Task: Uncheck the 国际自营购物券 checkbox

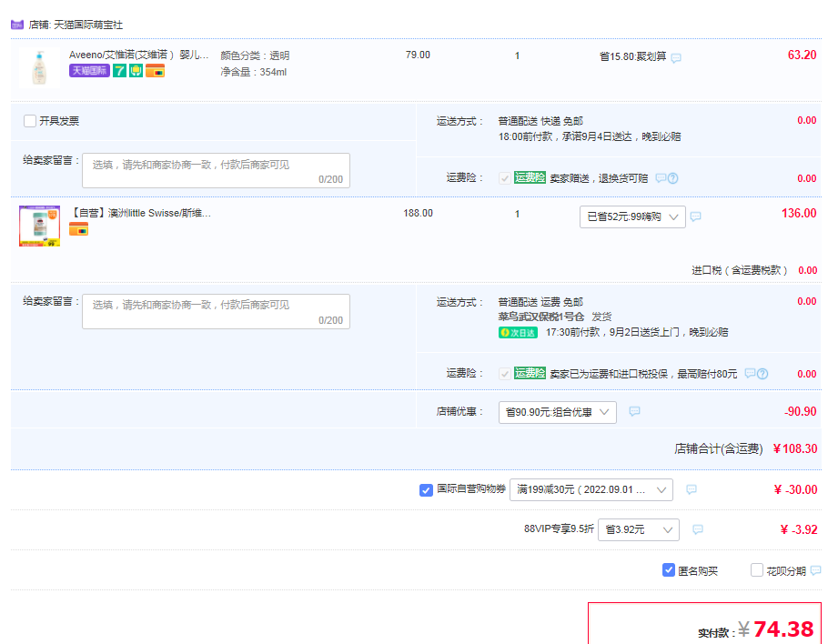Action: coord(426,489)
